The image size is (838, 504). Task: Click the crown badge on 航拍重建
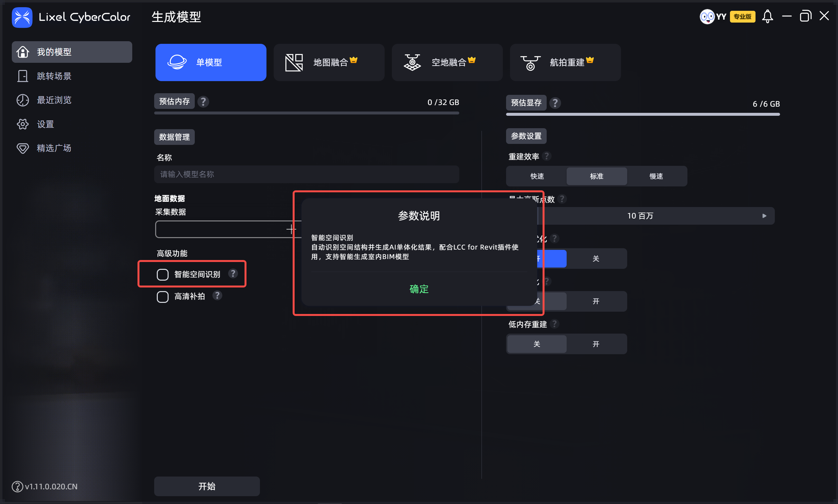point(590,60)
